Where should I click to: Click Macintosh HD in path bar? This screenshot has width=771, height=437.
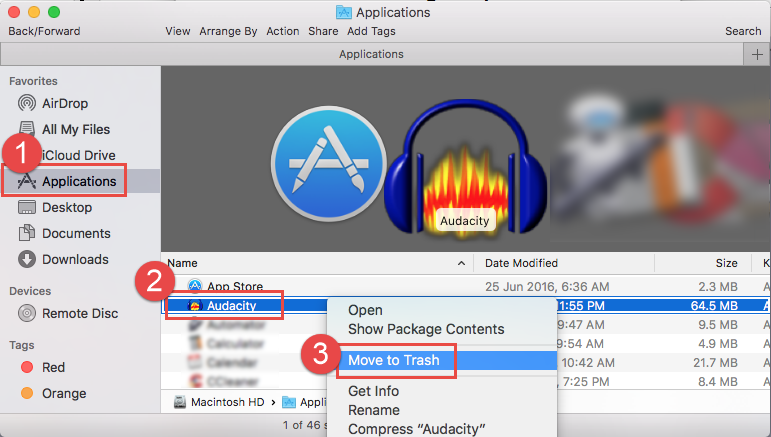coord(228,402)
